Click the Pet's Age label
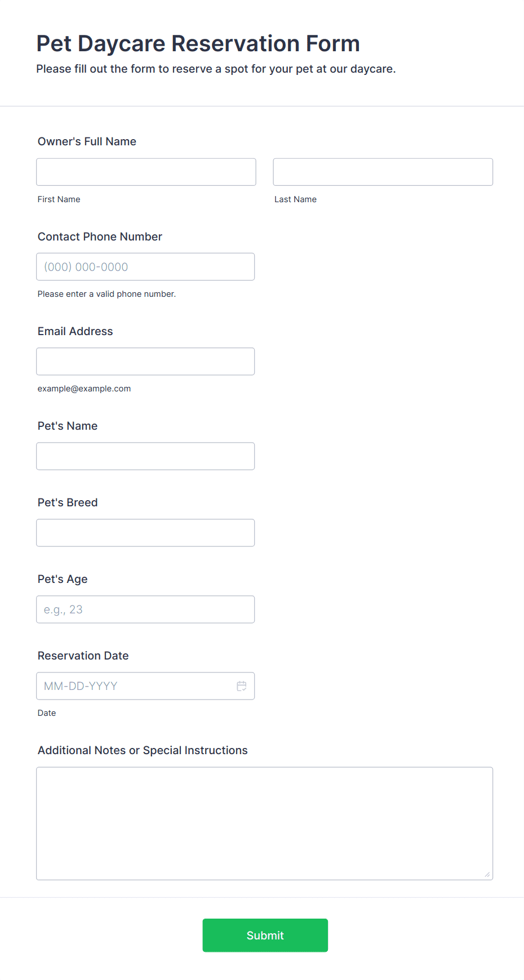Image resolution: width=524 pixels, height=980 pixels. [x=63, y=579]
